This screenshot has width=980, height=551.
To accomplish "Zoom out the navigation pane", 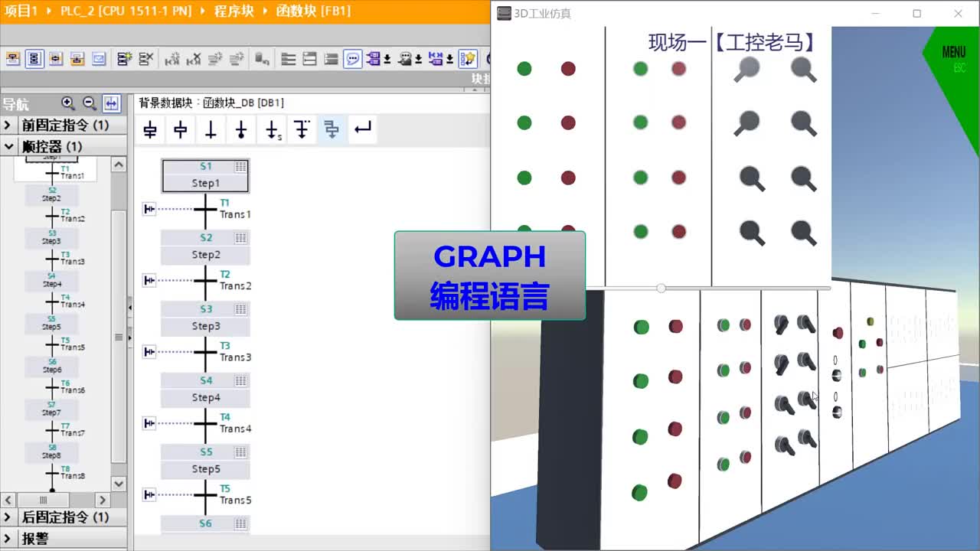I will 90,103.
